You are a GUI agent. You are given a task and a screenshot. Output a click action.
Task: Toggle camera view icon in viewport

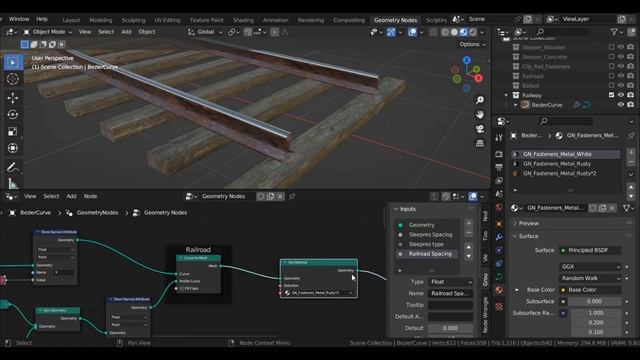pyautogui.click(x=480, y=129)
